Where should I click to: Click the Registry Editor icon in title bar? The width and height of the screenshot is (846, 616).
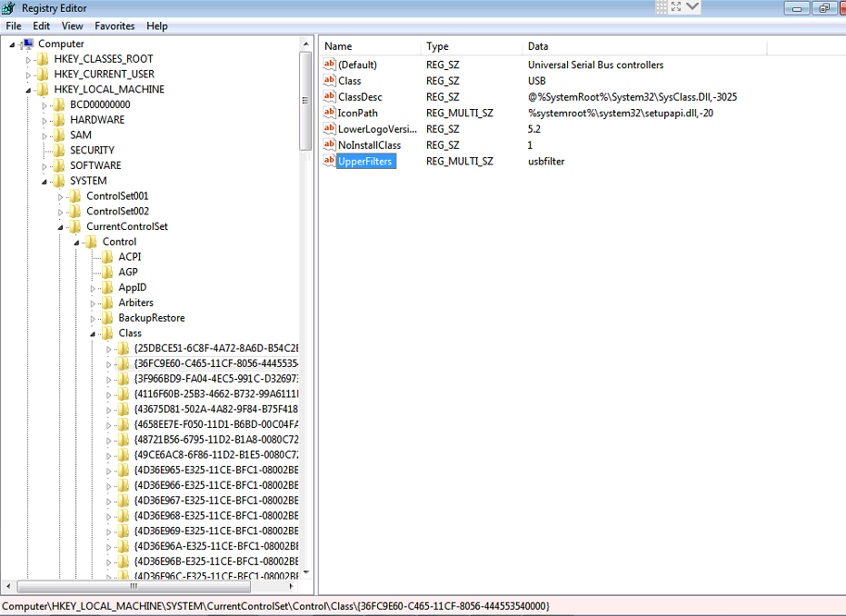coord(8,7)
